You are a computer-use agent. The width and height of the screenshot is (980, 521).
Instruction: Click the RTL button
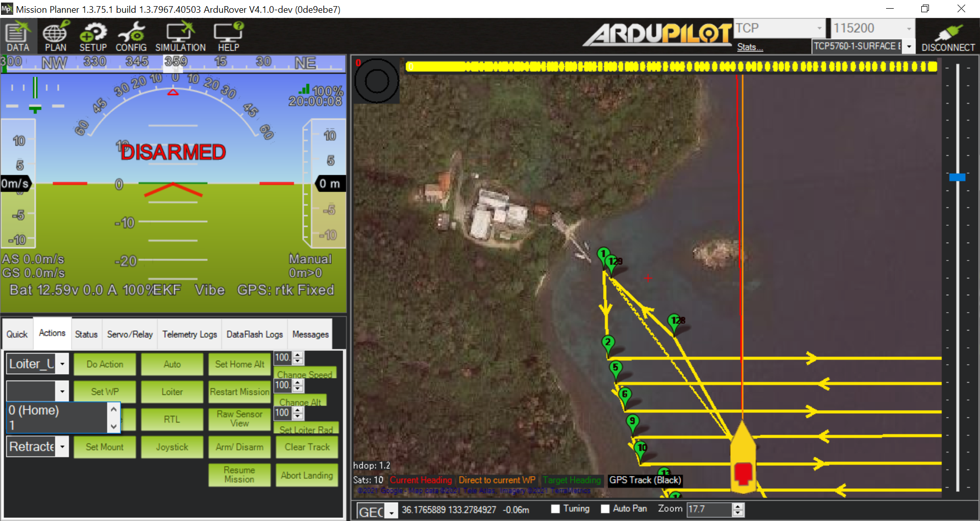tap(172, 419)
